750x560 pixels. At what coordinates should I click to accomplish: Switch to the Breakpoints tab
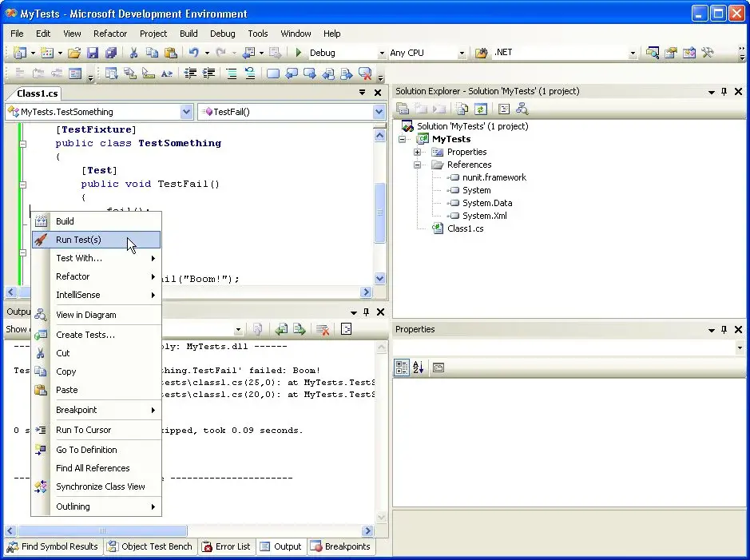click(x=340, y=546)
